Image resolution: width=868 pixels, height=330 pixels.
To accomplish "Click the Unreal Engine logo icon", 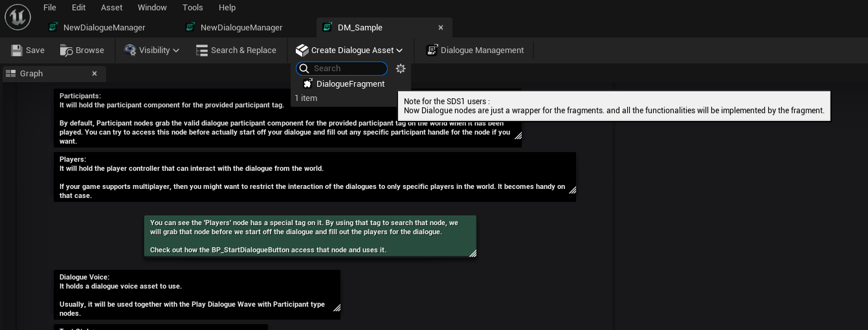I will [17, 16].
